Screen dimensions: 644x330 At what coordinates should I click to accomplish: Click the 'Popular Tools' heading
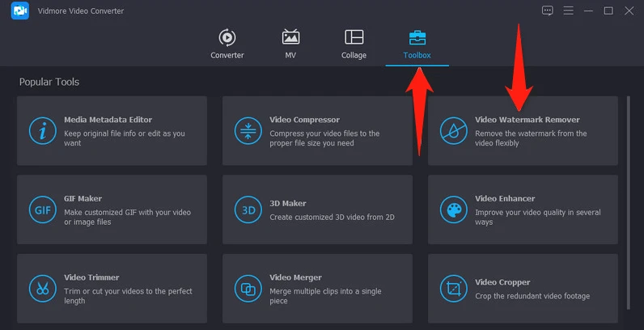[x=49, y=82]
